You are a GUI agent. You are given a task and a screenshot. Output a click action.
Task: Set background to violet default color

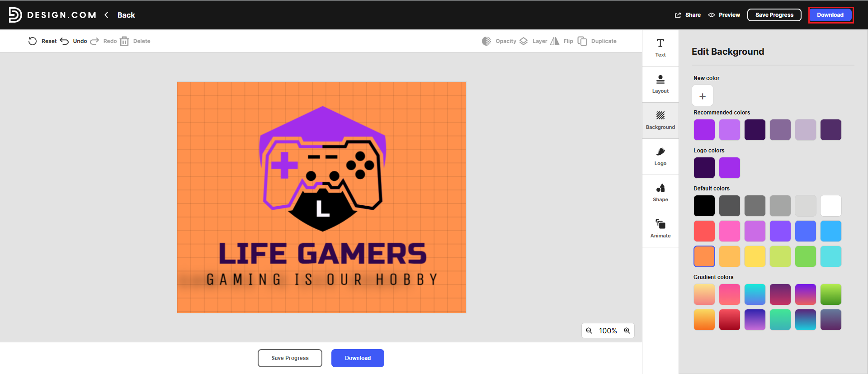(x=780, y=231)
